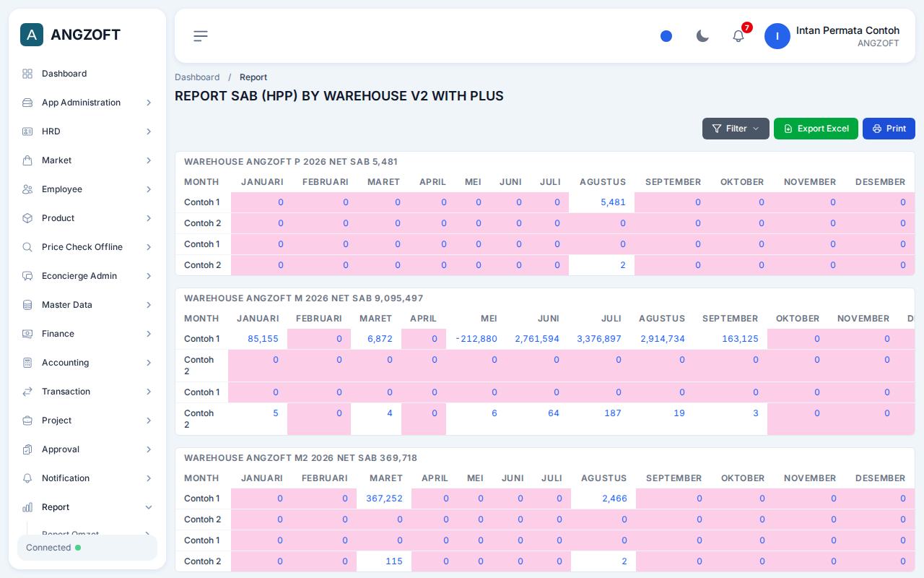924x578 pixels.
Task: Click the Econcierge Admin chat icon
Action: point(27,276)
